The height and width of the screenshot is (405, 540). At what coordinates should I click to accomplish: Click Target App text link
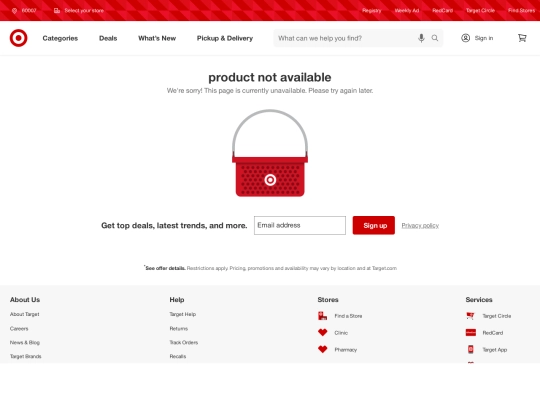(x=495, y=350)
